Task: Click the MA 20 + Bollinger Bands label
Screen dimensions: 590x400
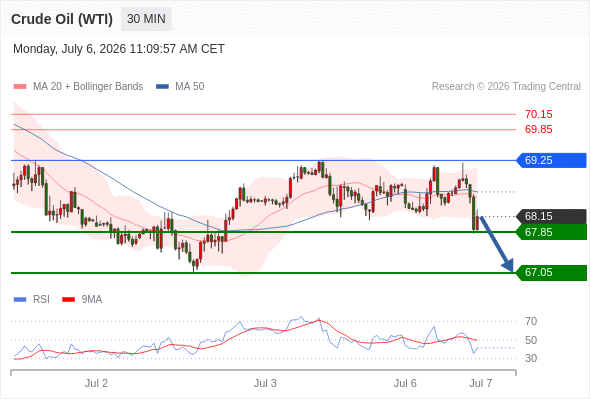Action: tap(88, 87)
